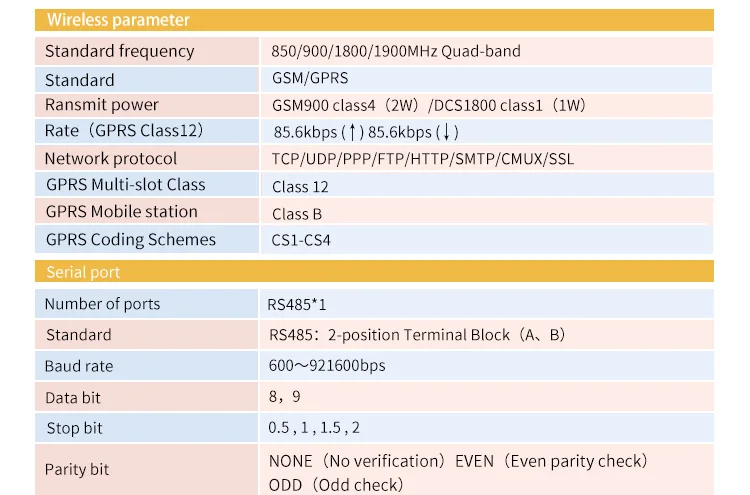Select the Standard frequency row label
Viewport: 750px width, 495px height.
coord(119,51)
